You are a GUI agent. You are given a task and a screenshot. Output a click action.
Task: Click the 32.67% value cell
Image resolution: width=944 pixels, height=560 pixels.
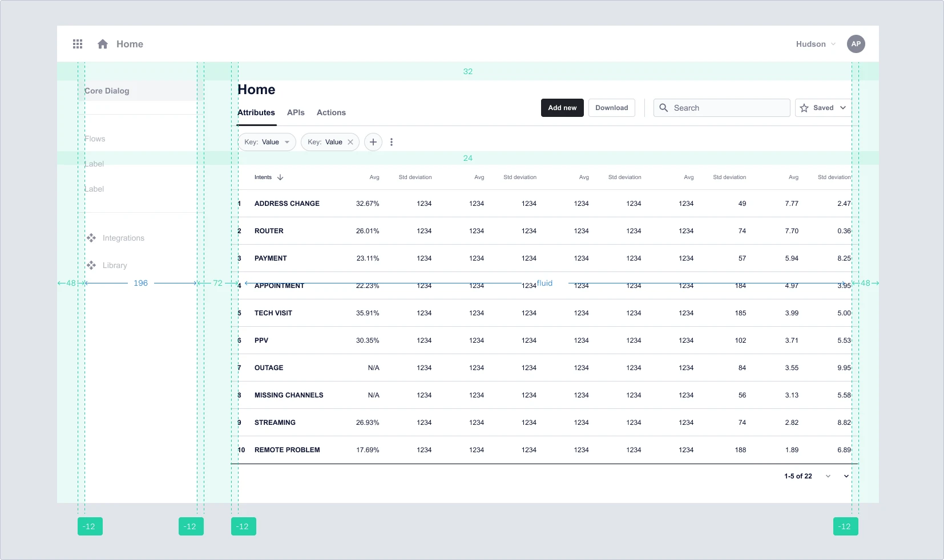[x=368, y=204]
